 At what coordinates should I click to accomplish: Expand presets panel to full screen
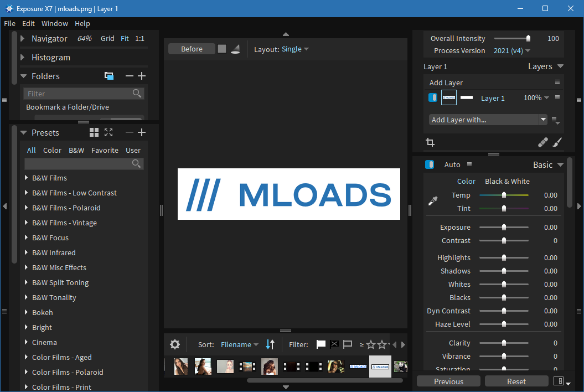pos(108,132)
